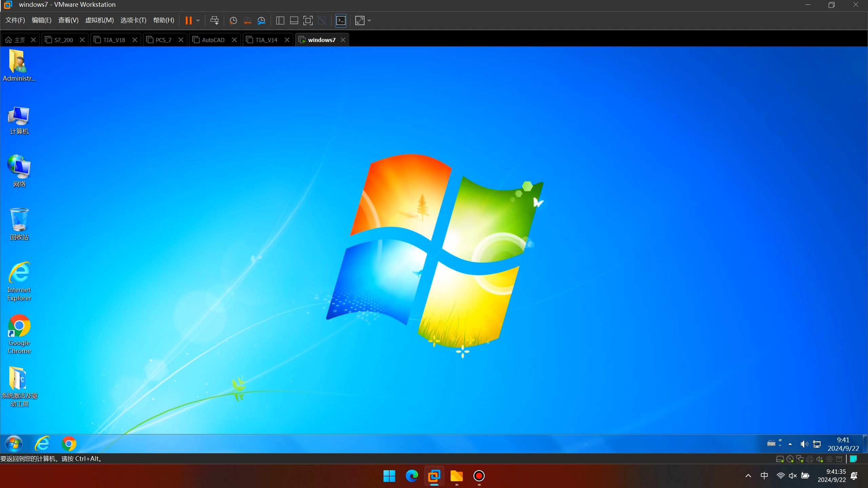Click the network adapter status icon
868x488 pixels.
800,459
